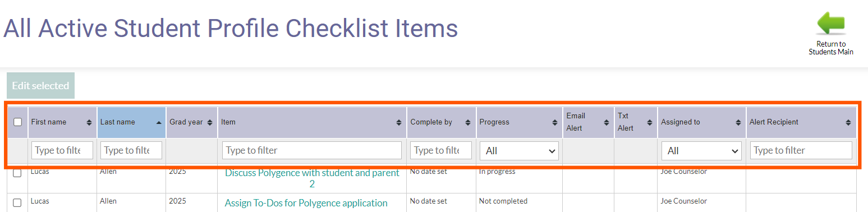Focus the Item filter text field
This screenshot has height=212, width=868.
[x=312, y=150]
